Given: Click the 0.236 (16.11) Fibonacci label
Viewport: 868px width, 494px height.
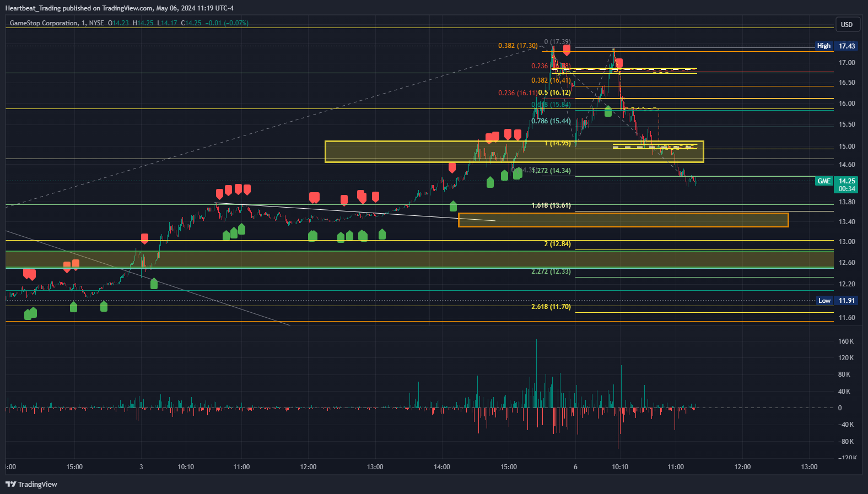Looking at the screenshot, I should (517, 93).
